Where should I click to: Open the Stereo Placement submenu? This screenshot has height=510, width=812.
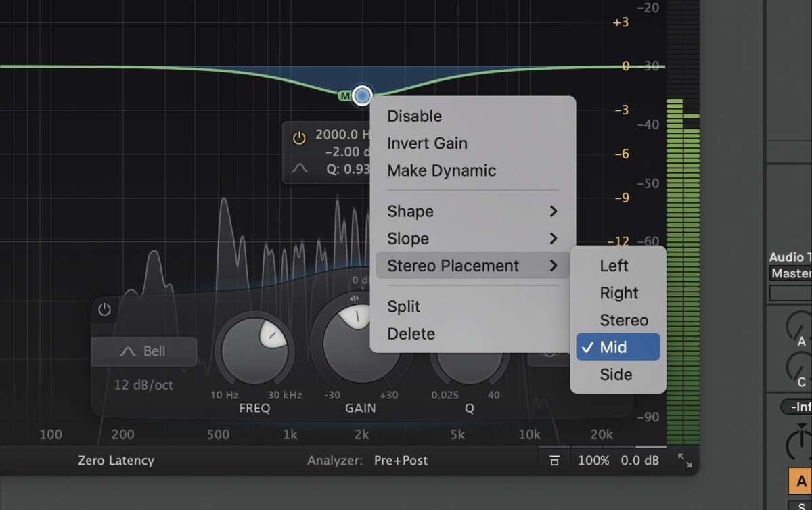[472, 265]
